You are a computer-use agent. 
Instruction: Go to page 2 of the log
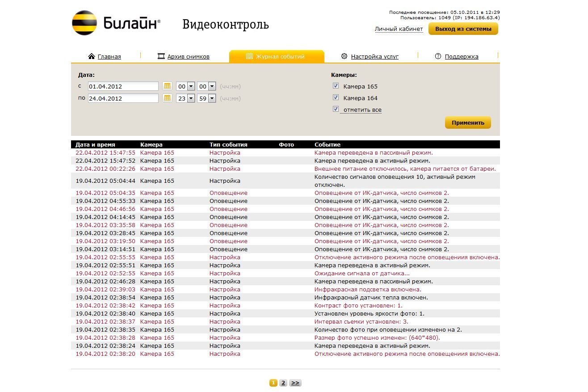click(283, 383)
